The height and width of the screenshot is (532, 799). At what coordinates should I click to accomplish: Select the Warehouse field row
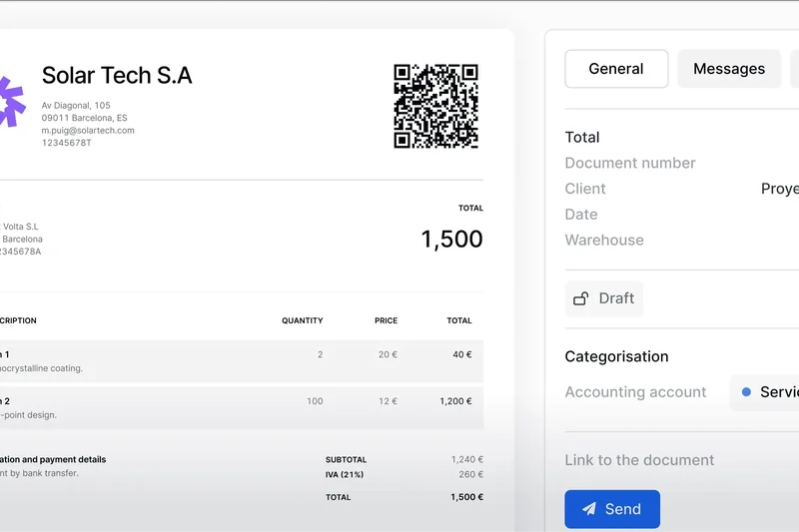tap(604, 241)
